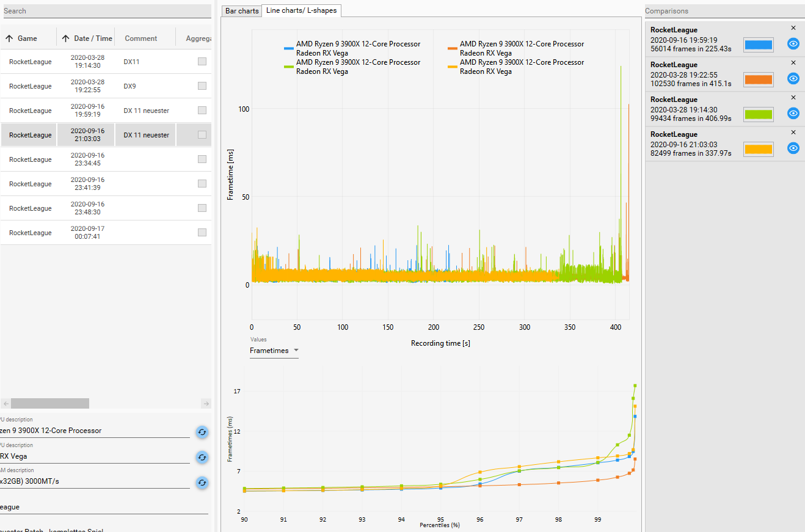
Task: Switch to the Bar charts tab
Action: tap(242, 11)
